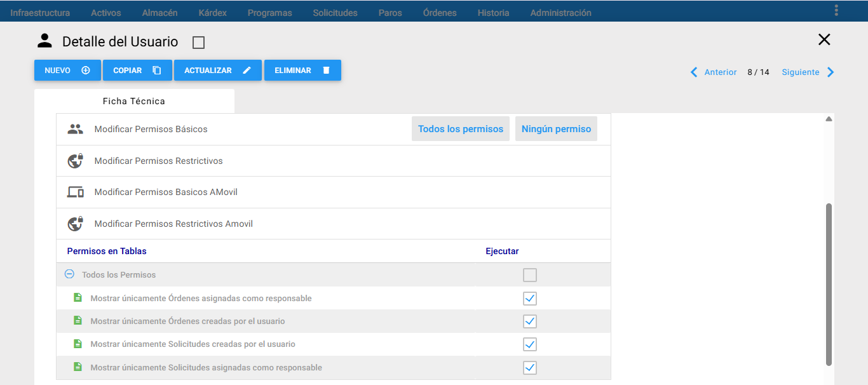Open the Paros menu
The width and height of the screenshot is (868, 385).
pos(390,13)
